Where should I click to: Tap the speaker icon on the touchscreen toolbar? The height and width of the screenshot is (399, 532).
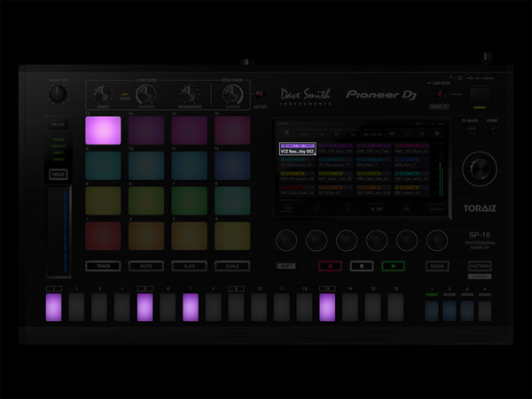(392, 133)
